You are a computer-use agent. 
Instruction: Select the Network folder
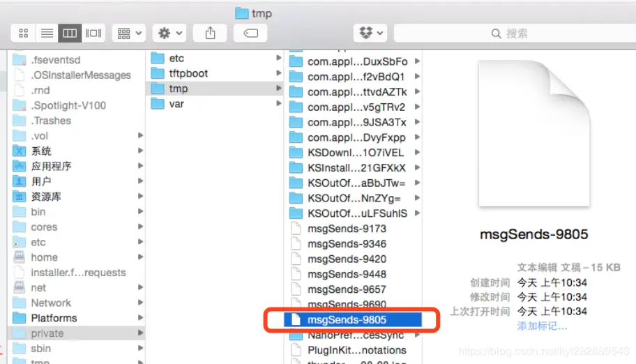tap(76, 303)
